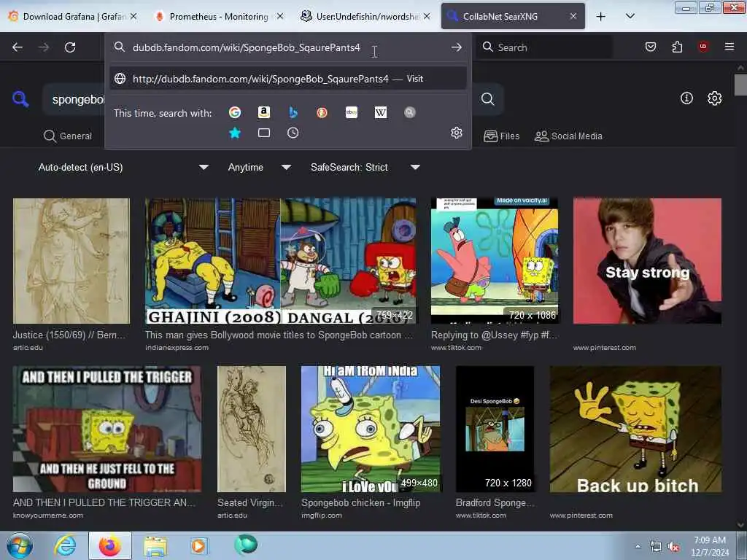The image size is (747, 560).
Task: Open the language dropdown Auto-detect (en-US)
Action: coord(124,167)
